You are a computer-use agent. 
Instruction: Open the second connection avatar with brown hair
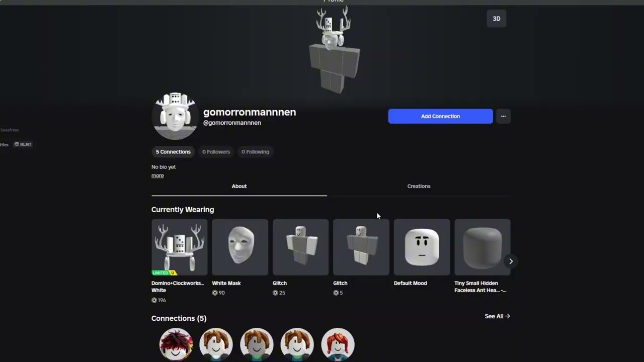(x=216, y=344)
